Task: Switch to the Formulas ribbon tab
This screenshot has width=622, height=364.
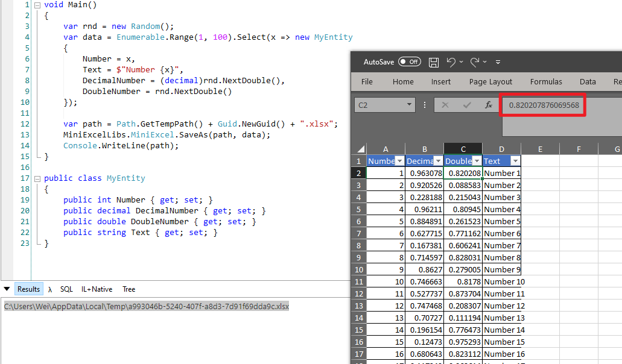Action: point(546,81)
